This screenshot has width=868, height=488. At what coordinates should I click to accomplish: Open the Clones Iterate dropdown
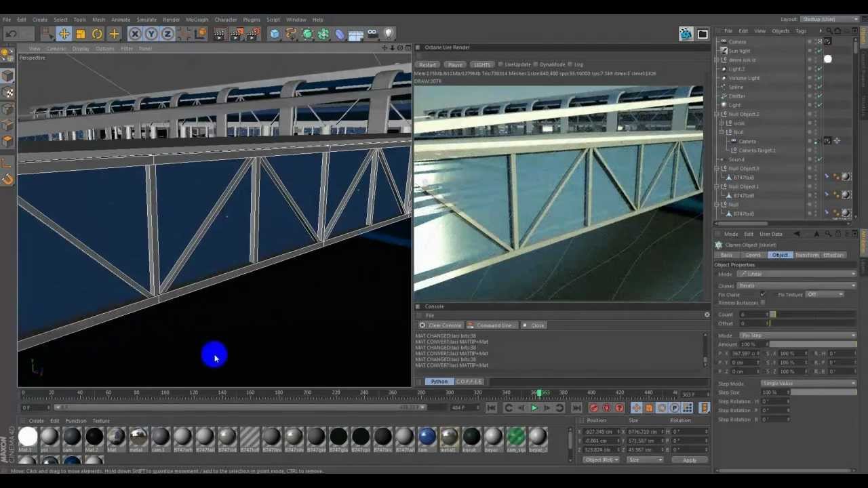[797, 285]
